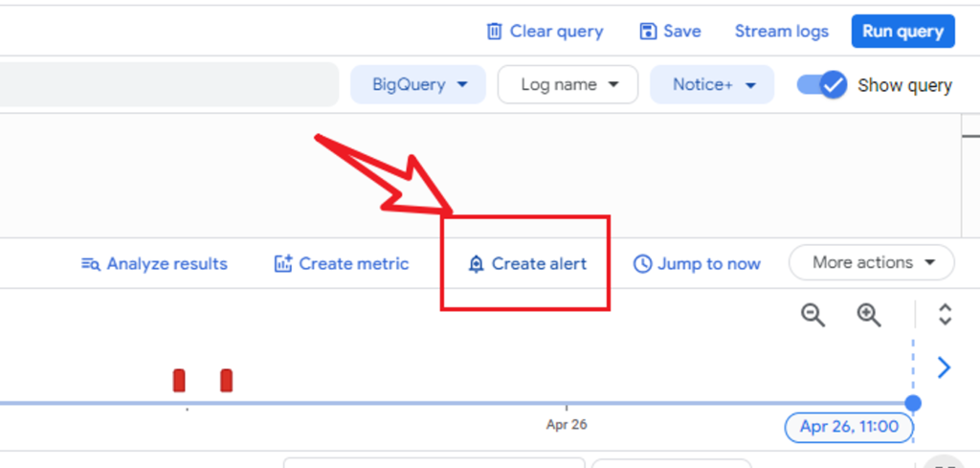Click the Jump to now clock icon
980x468 pixels.
642,264
